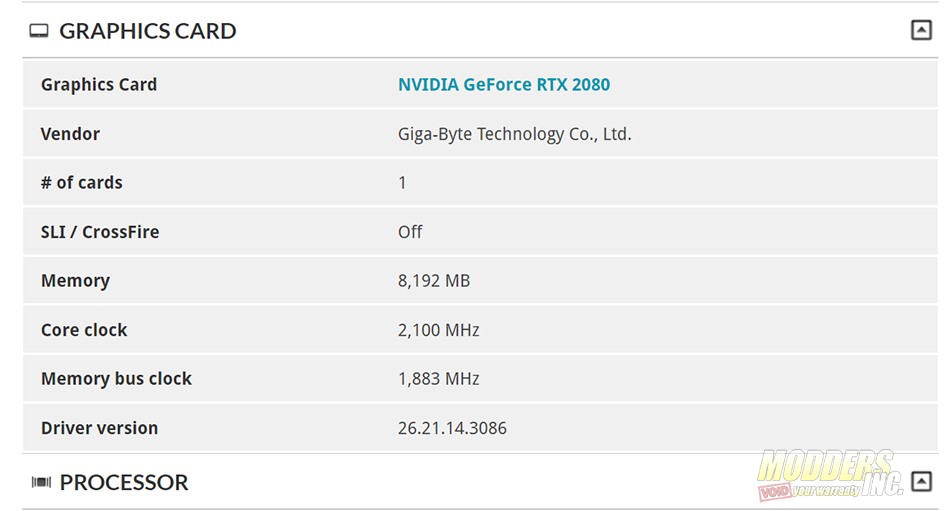Open NVIDIA GeForce RTX 2080 link

[503, 84]
